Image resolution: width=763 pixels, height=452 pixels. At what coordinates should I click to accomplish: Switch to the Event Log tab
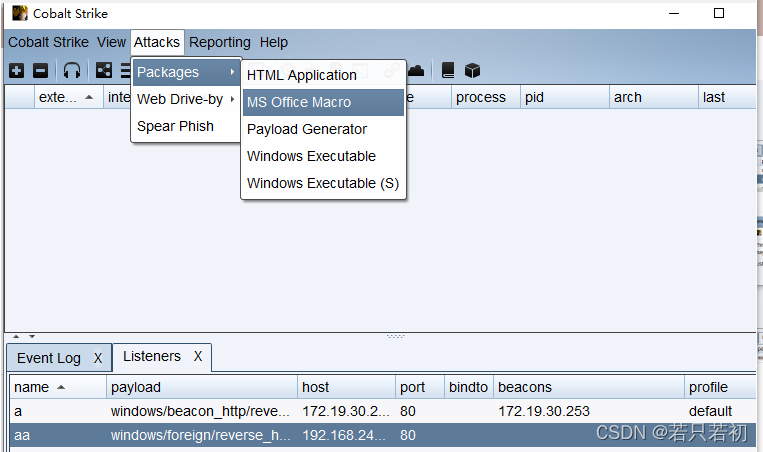point(49,358)
